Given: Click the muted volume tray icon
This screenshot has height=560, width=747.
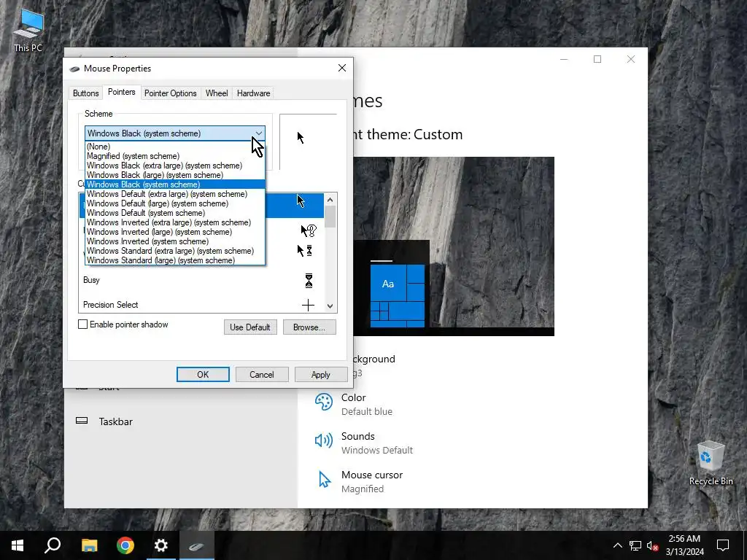Looking at the screenshot, I should 653,545.
